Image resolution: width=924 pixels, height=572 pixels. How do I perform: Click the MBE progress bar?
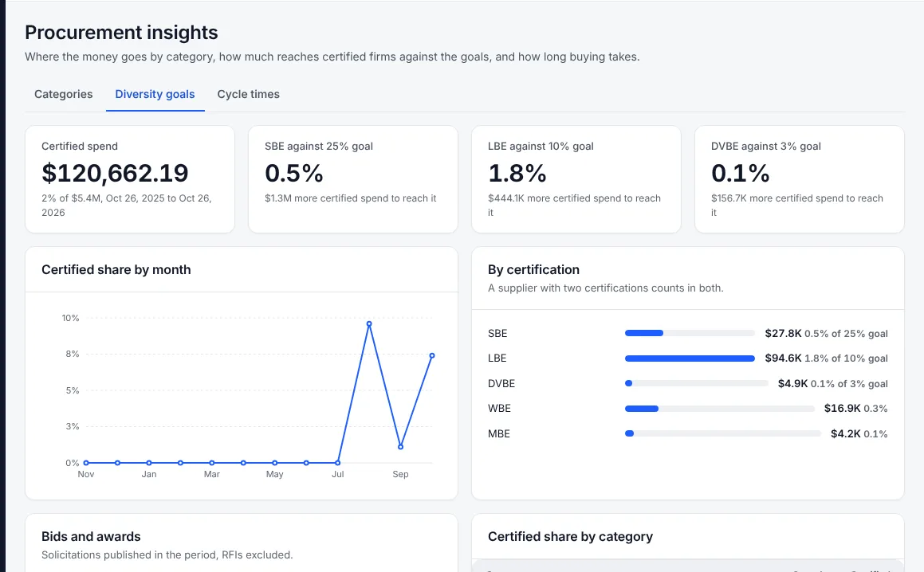point(723,433)
